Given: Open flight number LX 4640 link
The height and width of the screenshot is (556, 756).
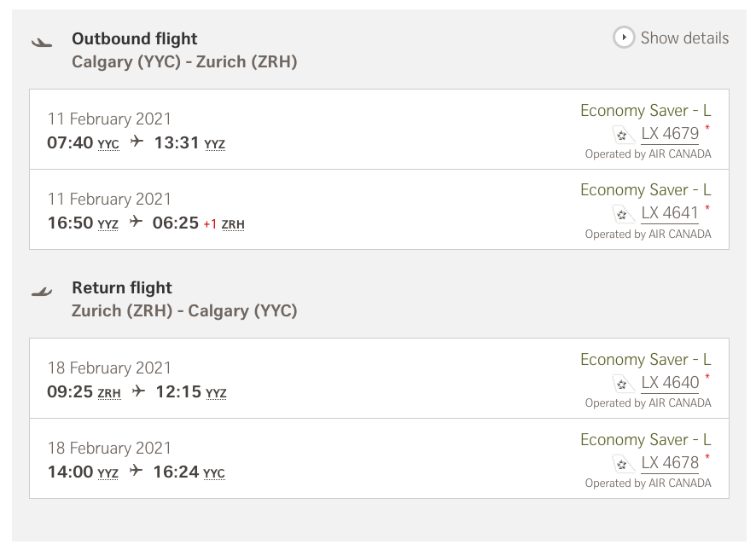Looking at the screenshot, I should tap(670, 383).
